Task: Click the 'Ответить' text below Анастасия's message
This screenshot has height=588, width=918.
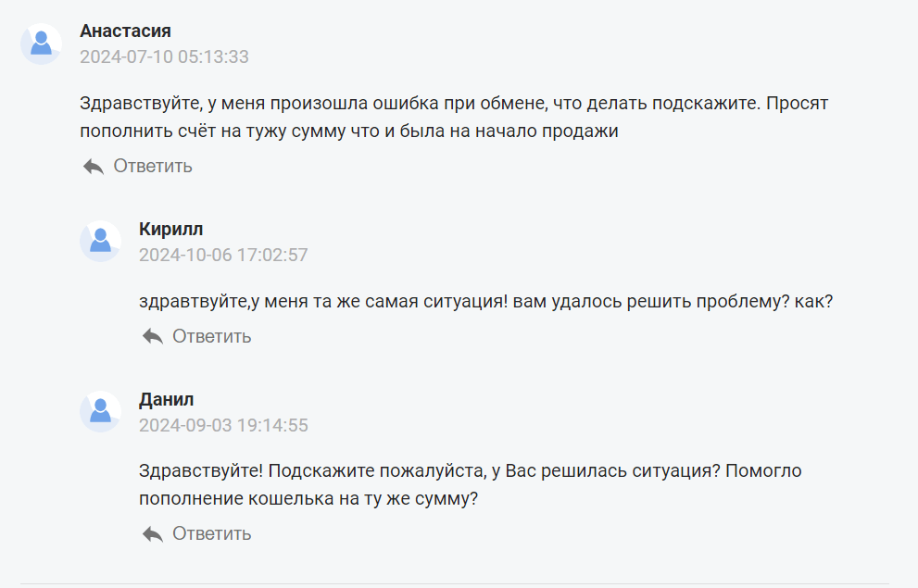Action: (x=153, y=166)
